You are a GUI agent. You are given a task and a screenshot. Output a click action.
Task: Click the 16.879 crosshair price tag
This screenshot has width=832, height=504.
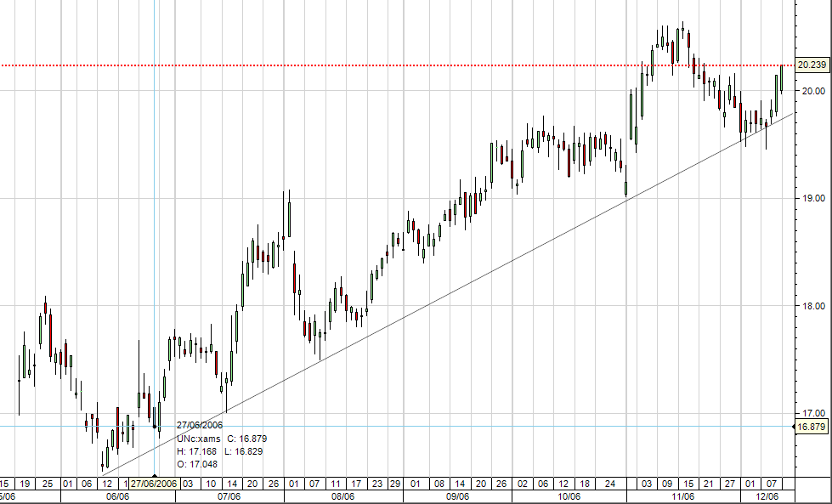[812, 427]
